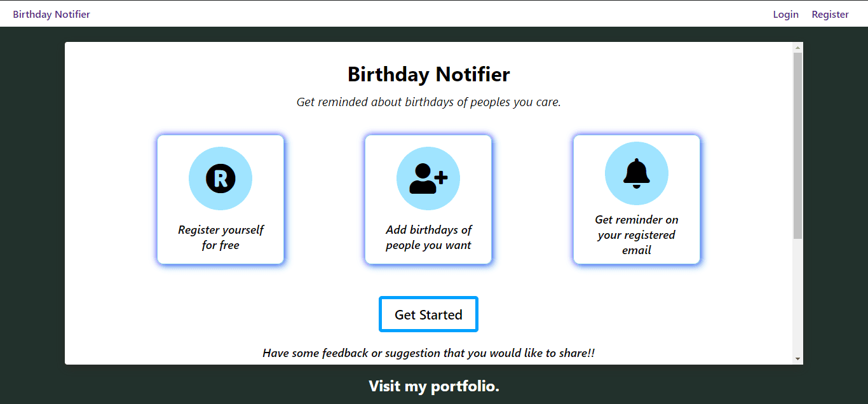Viewport: 868px width, 404px height.
Task: Click the registered R circle icon
Action: 220,178
